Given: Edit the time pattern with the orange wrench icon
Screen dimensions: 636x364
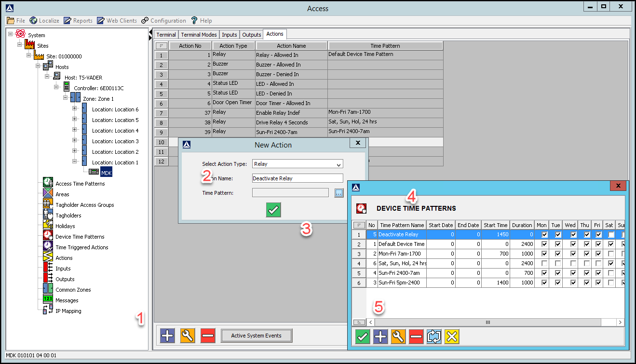Looking at the screenshot, I should pos(398,337).
